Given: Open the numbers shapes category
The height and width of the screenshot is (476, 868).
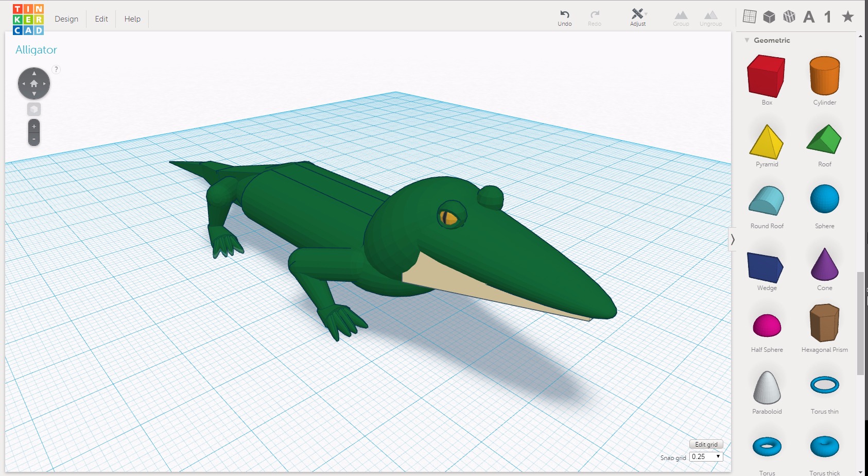Looking at the screenshot, I should [828, 17].
